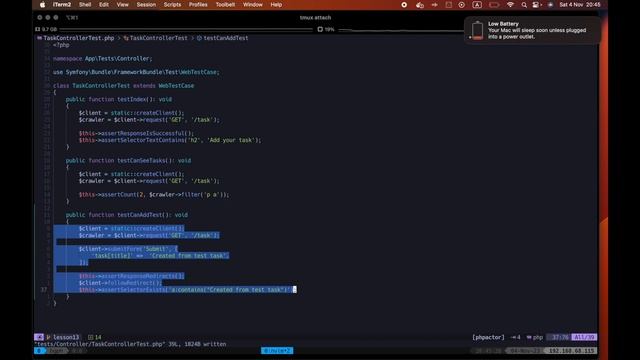
Task: Open Control Center
Action: (536, 5)
